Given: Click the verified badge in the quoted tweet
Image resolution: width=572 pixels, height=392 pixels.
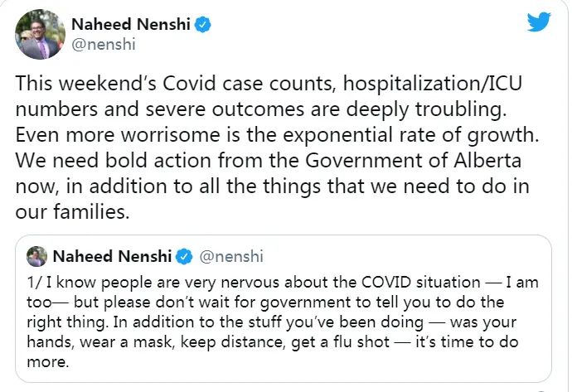Looking at the screenshot, I should click(184, 257).
